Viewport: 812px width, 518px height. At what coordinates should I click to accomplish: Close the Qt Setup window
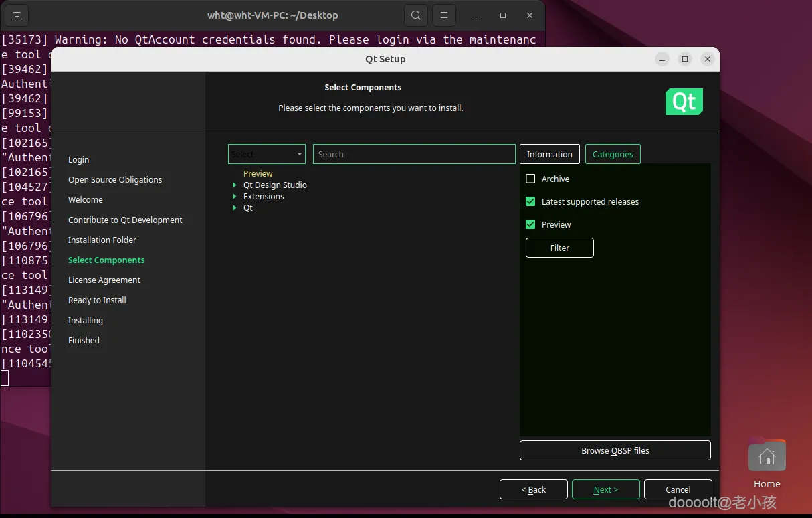708,59
